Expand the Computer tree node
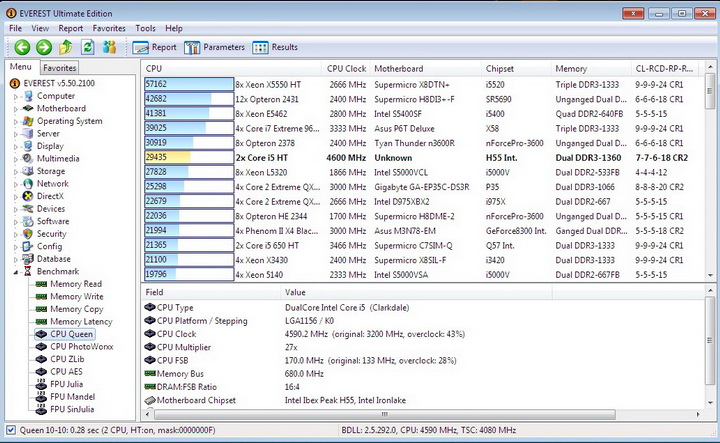720x443 pixels. (x=16, y=96)
